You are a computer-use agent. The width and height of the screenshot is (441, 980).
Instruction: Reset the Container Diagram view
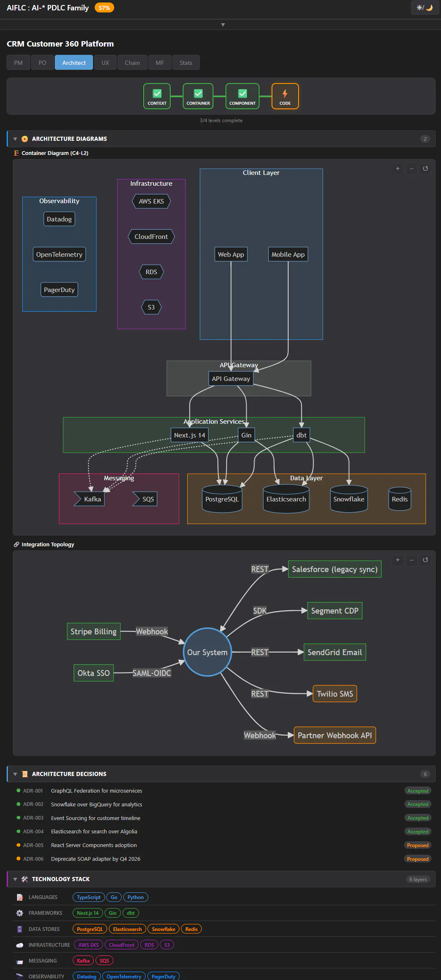[425, 169]
